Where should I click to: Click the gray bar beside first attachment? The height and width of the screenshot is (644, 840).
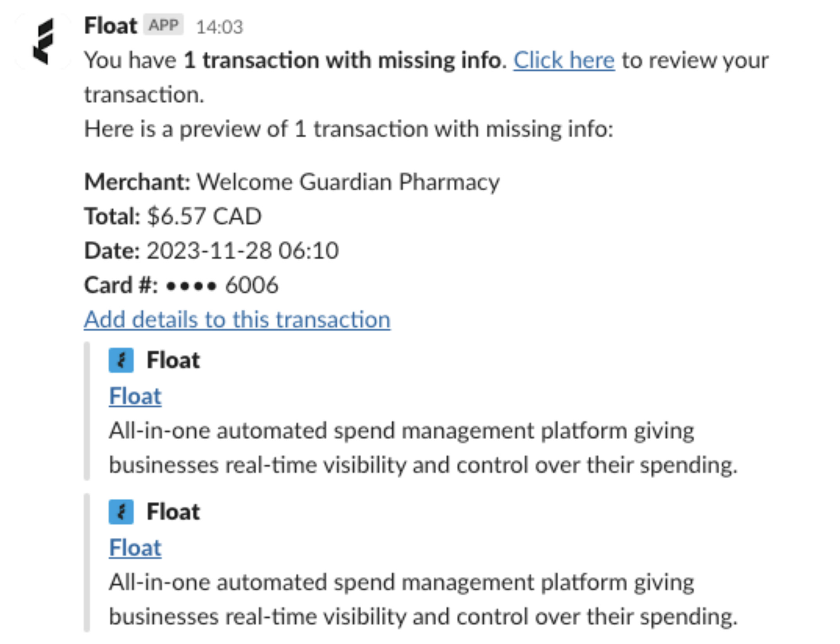87,410
